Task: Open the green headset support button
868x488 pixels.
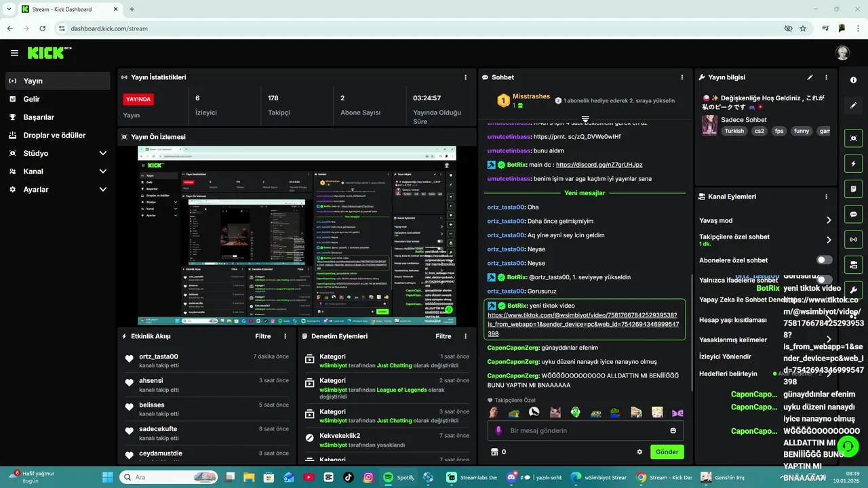Action: 848,446
